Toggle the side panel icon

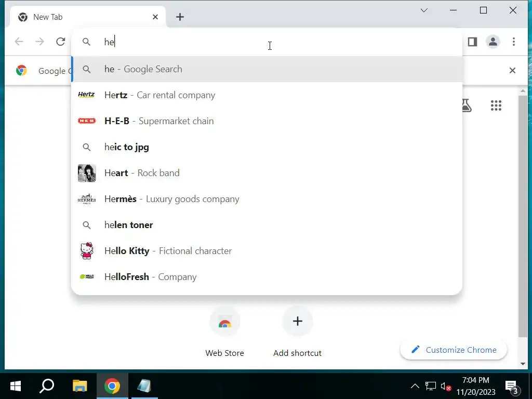[x=472, y=42]
